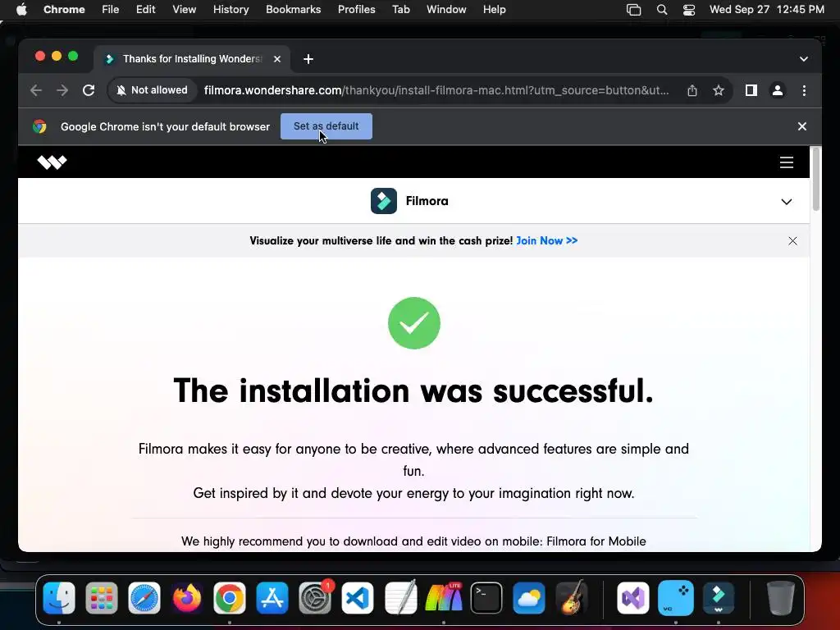Bookmark this tab with star icon

click(x=719, y=90)
